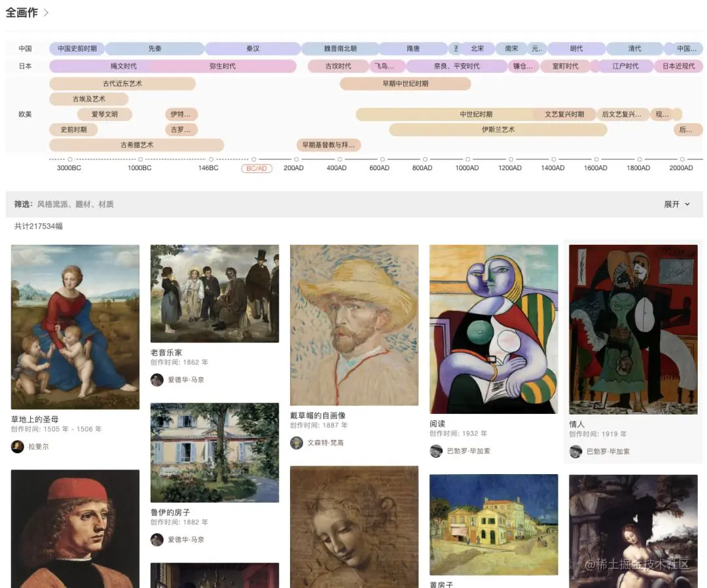Pick the 奈良、平安时代 period
This screenshot has height=588, width=707.
click(457, 66)
